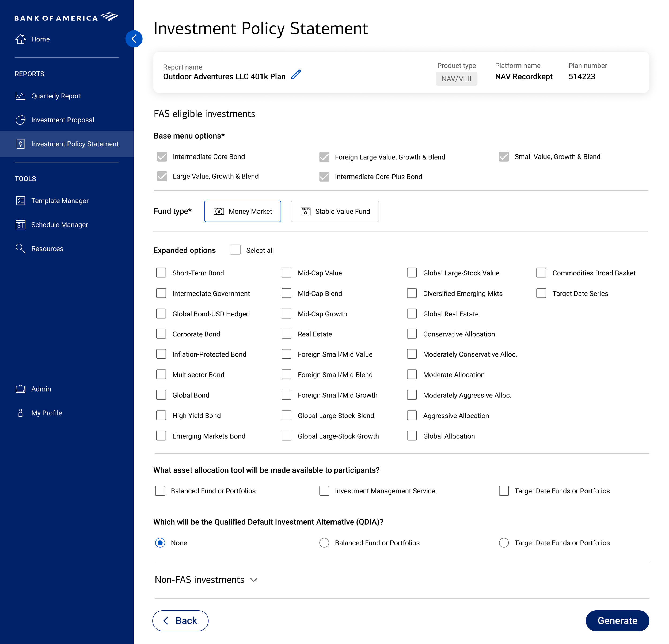Click the Investment Proposal pie chart icon

coord(21,120)
